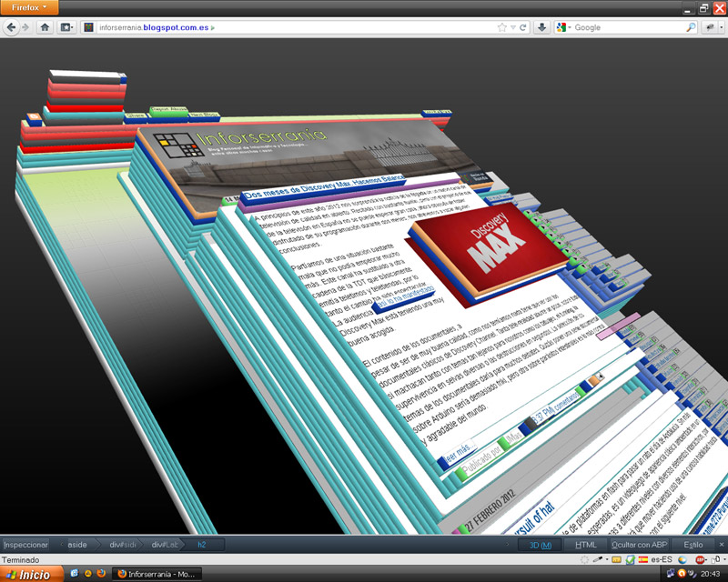Open the Home page button

pyautogui.click(x=45, y=27)
